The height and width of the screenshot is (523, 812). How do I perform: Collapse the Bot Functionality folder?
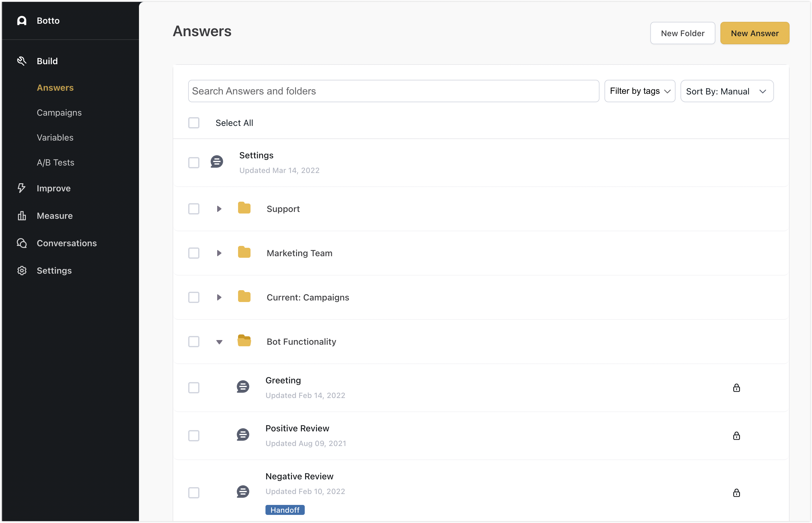(219, 342)
